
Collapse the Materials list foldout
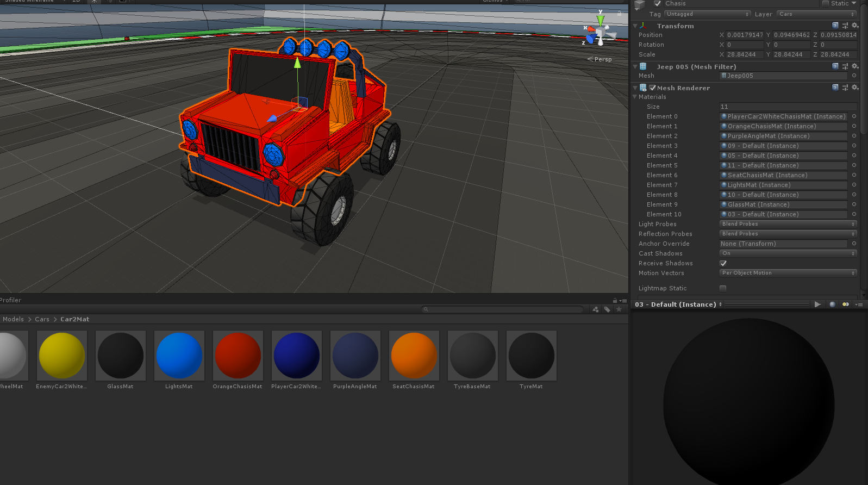tap(635, 97)
